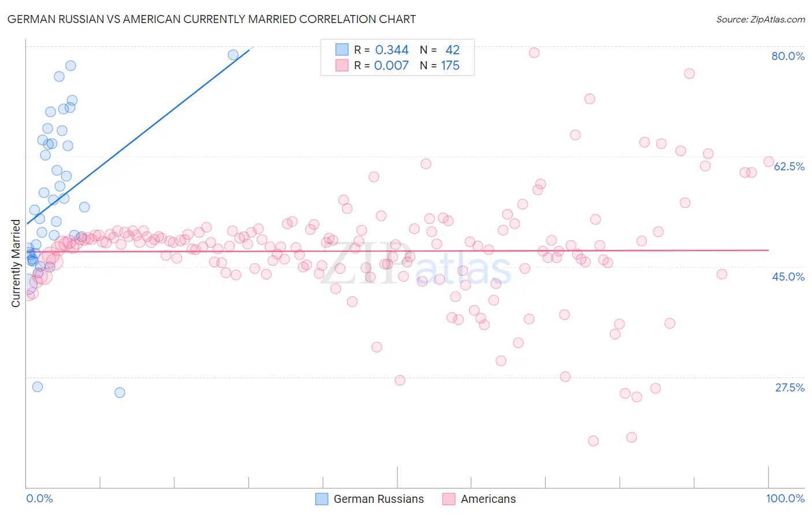Click the blue swatch beside R = 0.344
The height and width of the screenshot is (515, 812).
[x=342, y=50]
